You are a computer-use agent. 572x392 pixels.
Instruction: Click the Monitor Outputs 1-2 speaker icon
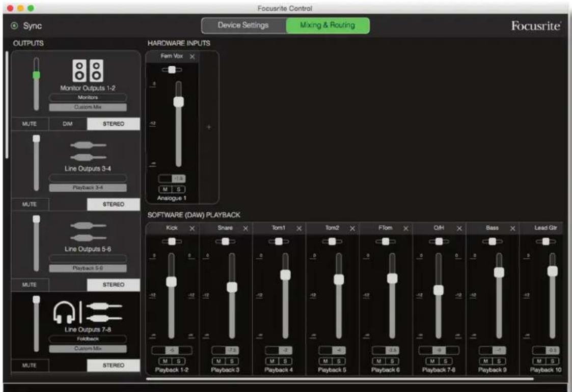click(88, 70)
